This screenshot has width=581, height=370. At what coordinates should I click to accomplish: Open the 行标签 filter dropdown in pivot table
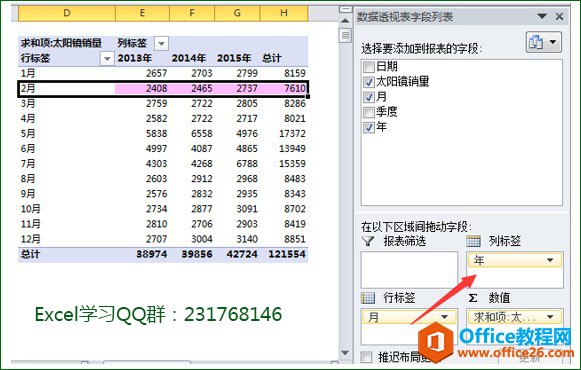(107, 59)
